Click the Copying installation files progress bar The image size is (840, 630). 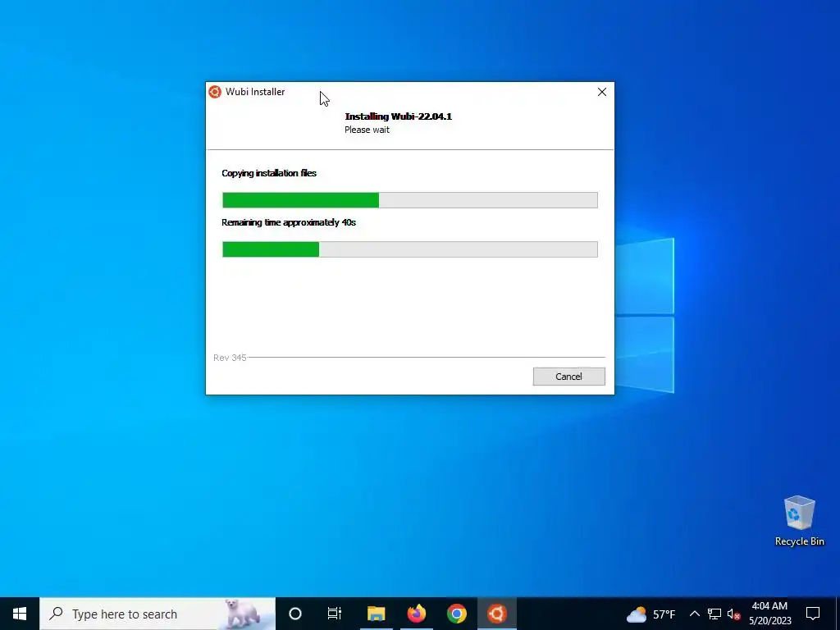point(410,200)
